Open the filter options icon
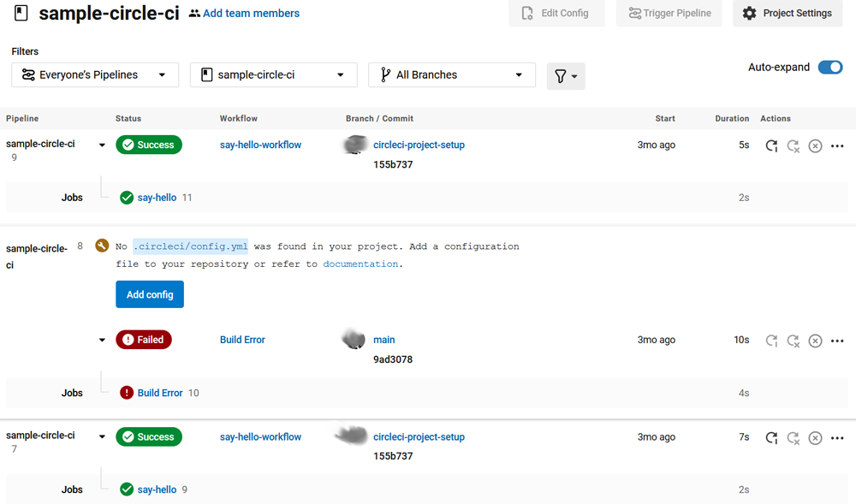Viewport: 856px width, 504px height. pyautogui.click(x=565, y=76)
